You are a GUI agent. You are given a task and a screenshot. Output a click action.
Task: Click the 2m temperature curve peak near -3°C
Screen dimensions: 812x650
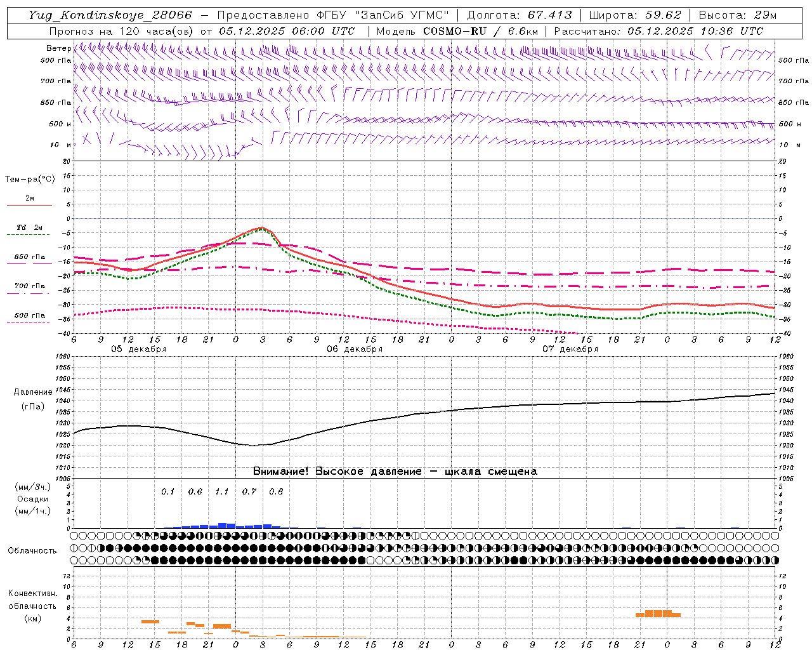(261, 228)
